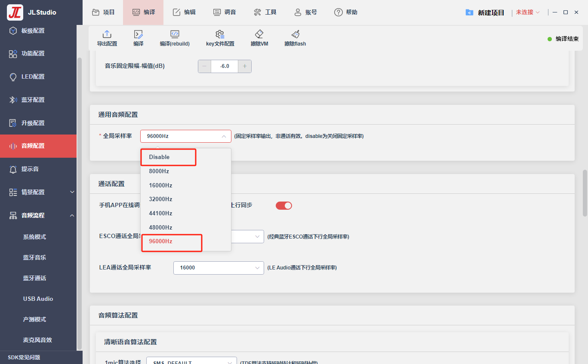588x364 pixels.
Task: Open 提示音 in the sidebar
Action: (38, 169)
